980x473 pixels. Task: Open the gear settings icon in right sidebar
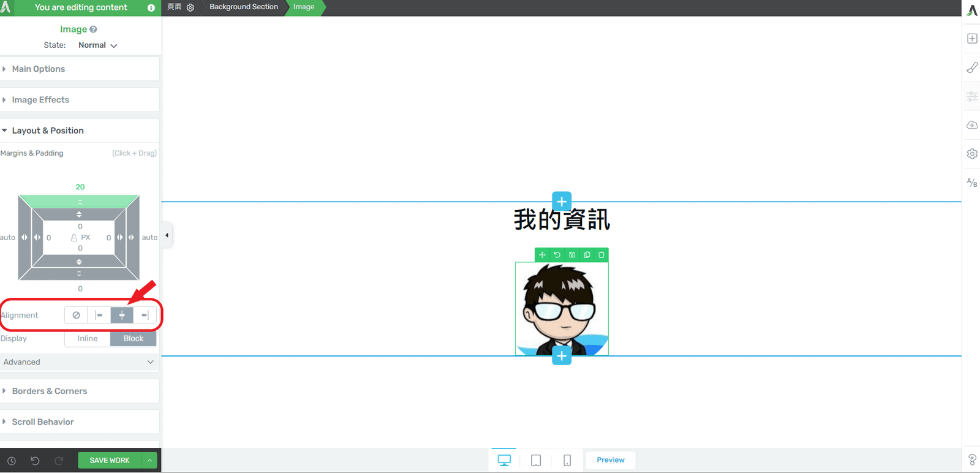(972, 154)
